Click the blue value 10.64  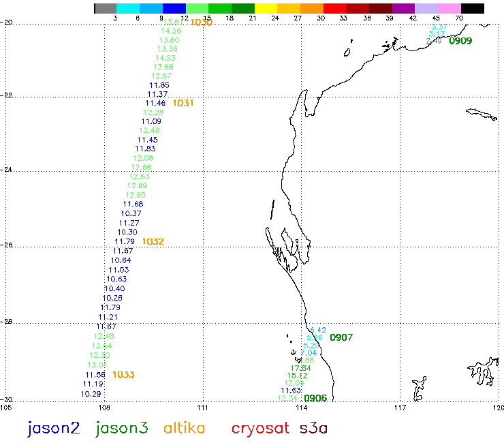click(x=121, y=260)
